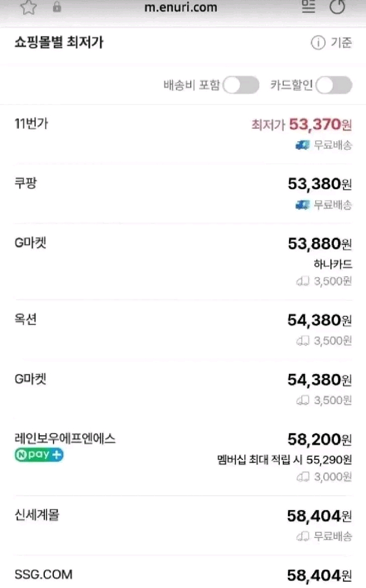Select the 레인보우에프엔에스 seller
The image size is (366, 588).
click(x=65, y=439)
